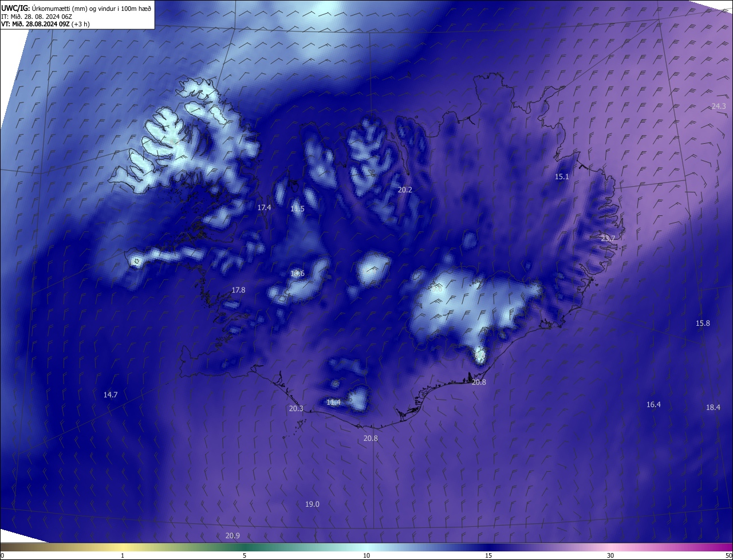Click the 23.7 value label
This screenshot has width=733, height=560.
pos(608,238)
